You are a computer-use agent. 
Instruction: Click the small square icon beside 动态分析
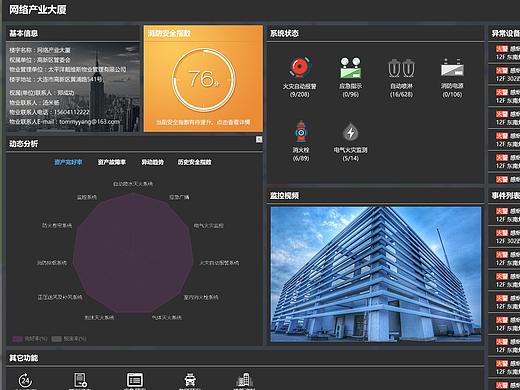pos(259,139)
